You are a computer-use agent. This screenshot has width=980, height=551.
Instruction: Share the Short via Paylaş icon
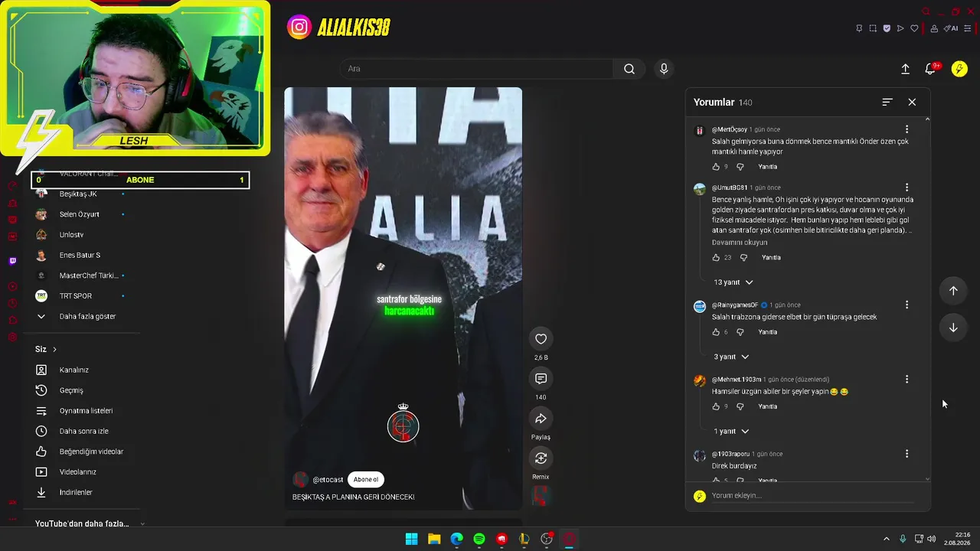541,419
